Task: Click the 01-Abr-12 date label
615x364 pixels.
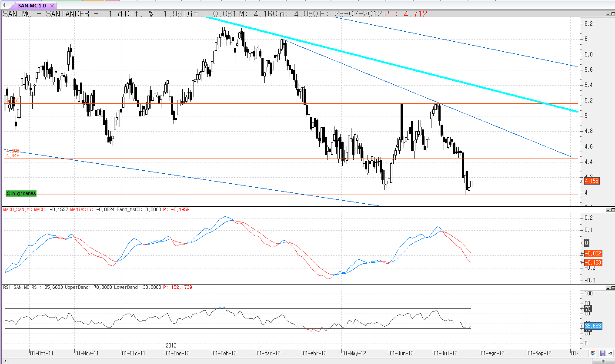Action: 314,353
